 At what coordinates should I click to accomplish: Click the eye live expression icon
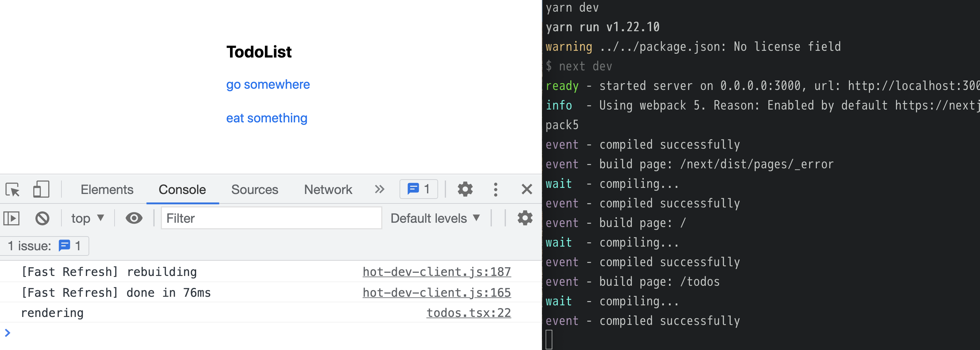pos(134,218)
